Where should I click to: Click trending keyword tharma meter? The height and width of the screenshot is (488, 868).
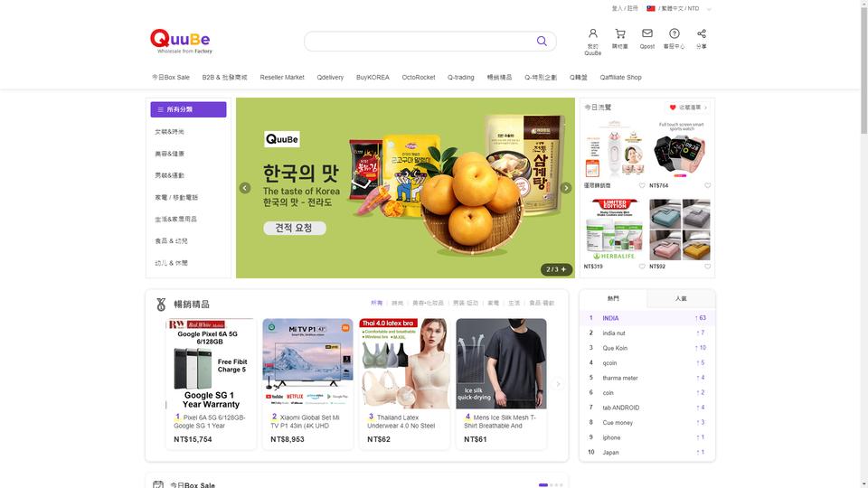[x=620, y=378]
